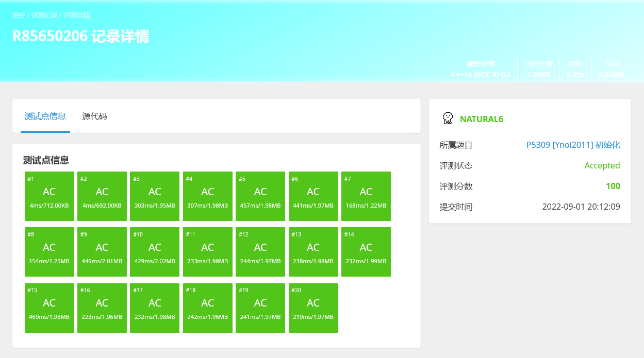This screenshot has width=644, height=358.
Task: Click the 所属题目 label
Action: (456, 145)
